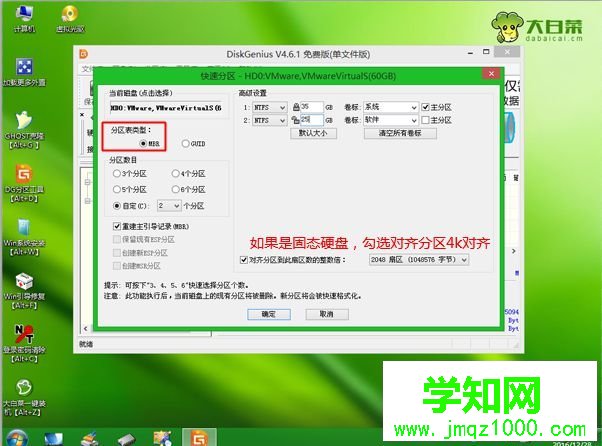The height and width of the screenshot is (446, 602).
Task: Click the monitor icon in taskbar
Action: click(x=54, y=439)
